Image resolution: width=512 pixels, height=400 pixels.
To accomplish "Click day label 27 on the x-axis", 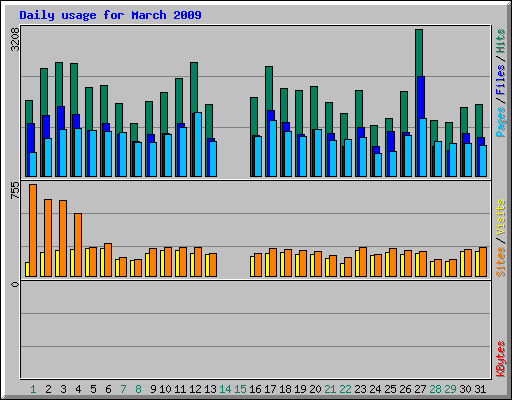I will tap(420, 389).
